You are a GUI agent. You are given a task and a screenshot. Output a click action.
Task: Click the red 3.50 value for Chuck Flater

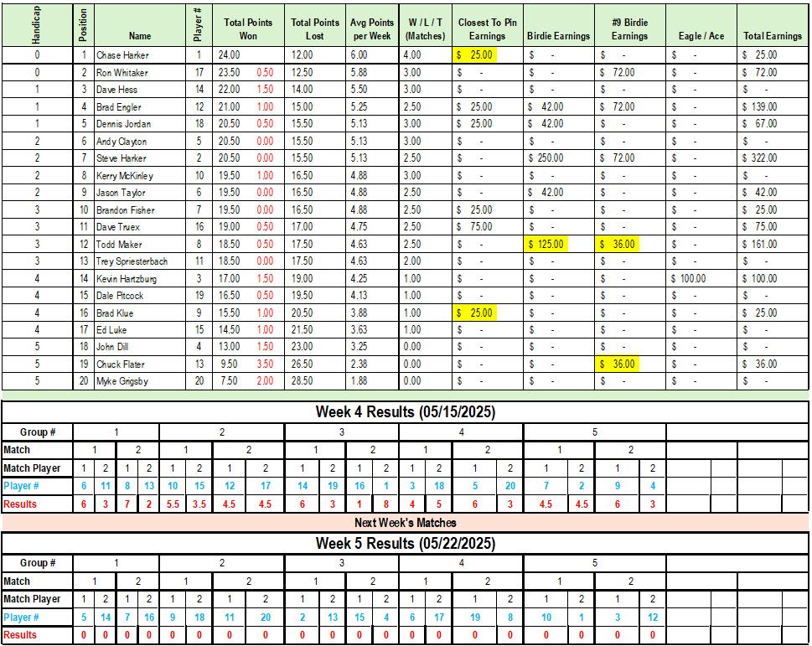pyautogui.click(x=264, y=364)
